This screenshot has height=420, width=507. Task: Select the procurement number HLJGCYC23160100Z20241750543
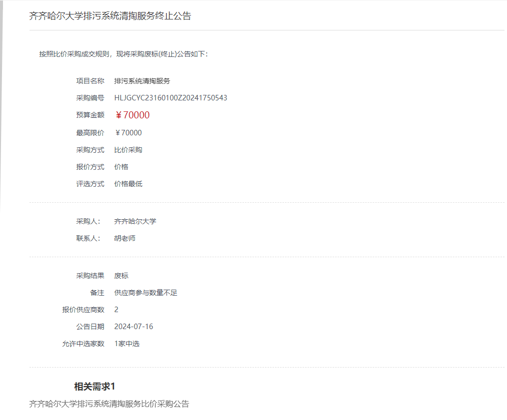(170, 98)
